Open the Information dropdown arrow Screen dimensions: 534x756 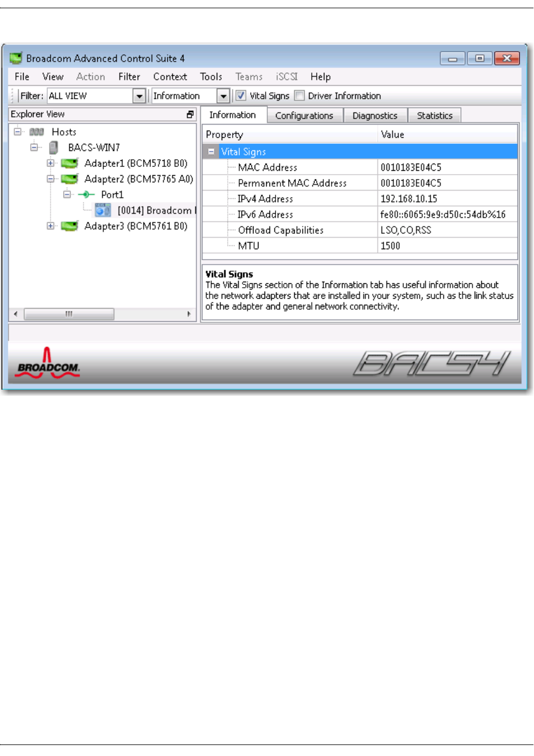[x=223, y=96]
